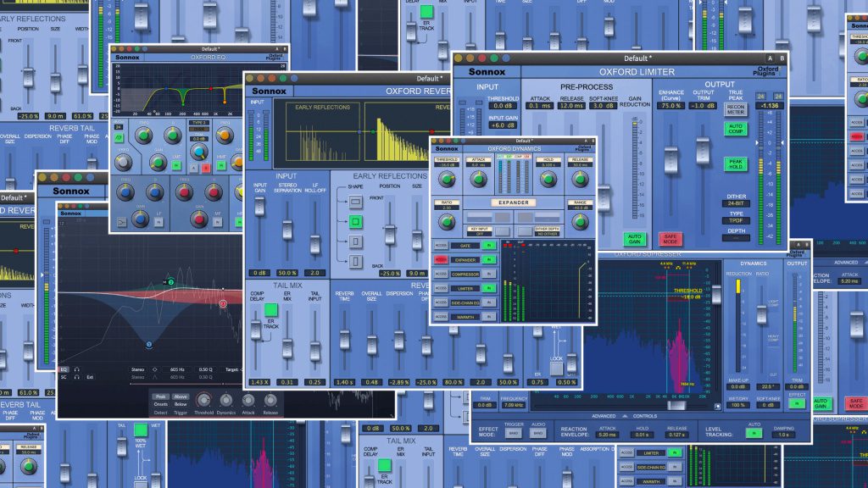Click AUTO GAIN in Oxford Limiter
The width and height of the screenshot is (868, 488).
click(634, 239)
